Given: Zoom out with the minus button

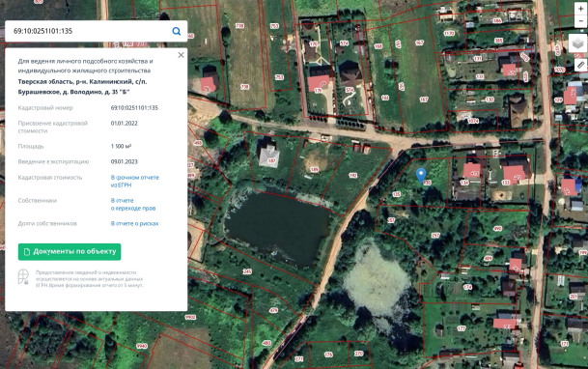Looking at the screenshot, I should [581, 21].
